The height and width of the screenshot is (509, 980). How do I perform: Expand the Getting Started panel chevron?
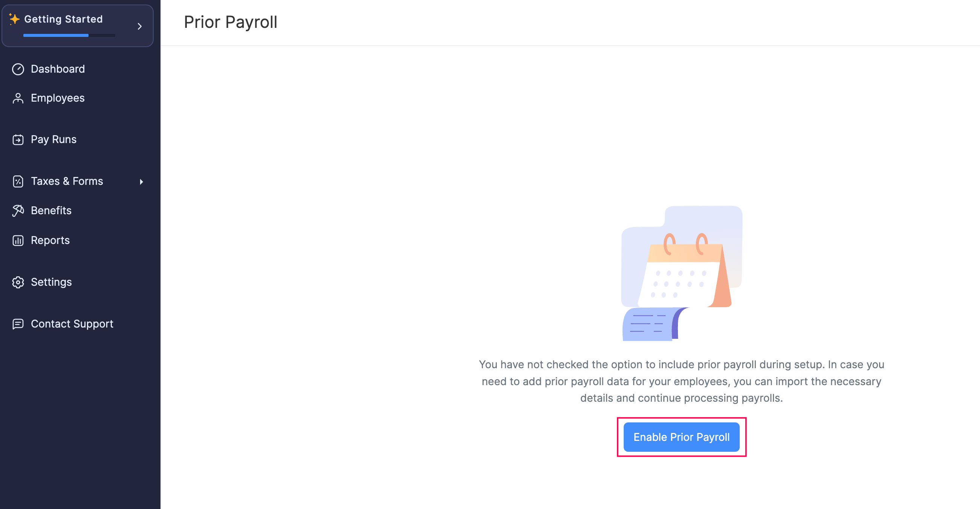point(139,26)
